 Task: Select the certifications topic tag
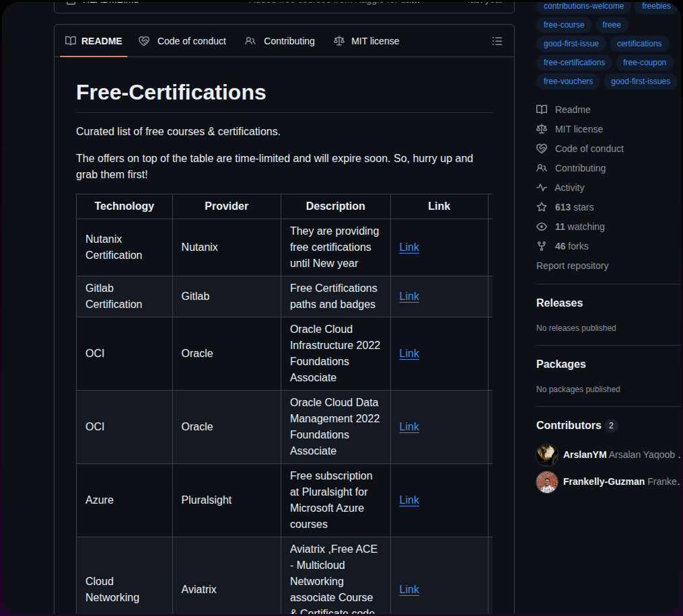click(639, 44)
